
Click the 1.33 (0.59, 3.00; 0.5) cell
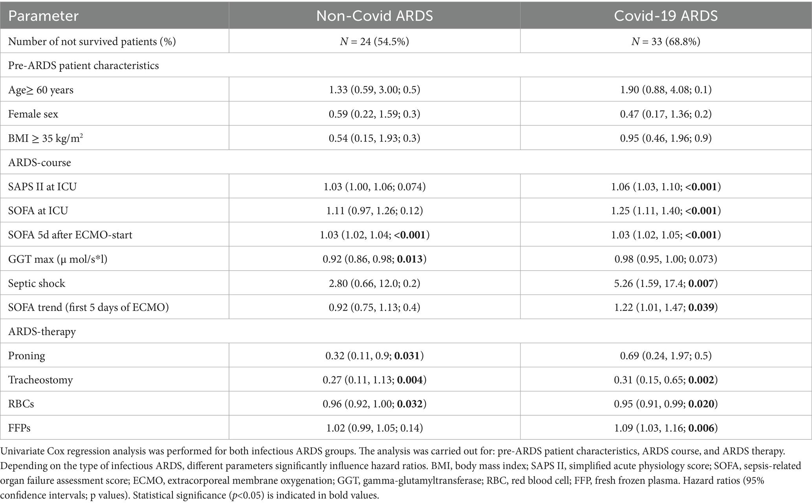374,90
